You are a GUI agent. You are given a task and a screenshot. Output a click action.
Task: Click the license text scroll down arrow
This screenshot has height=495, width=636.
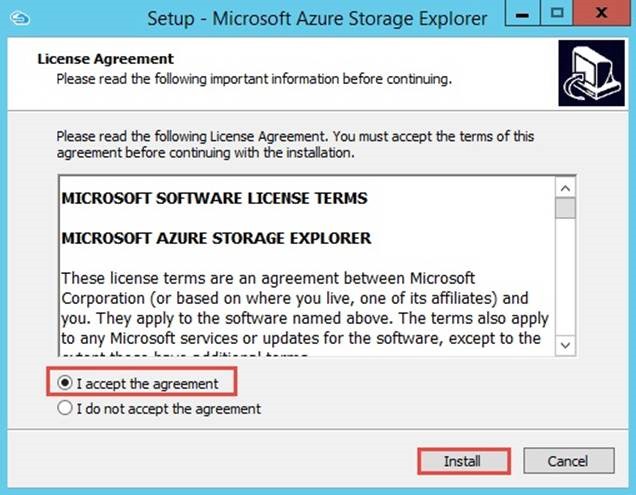pyautogui.click(x=565, y=346)
